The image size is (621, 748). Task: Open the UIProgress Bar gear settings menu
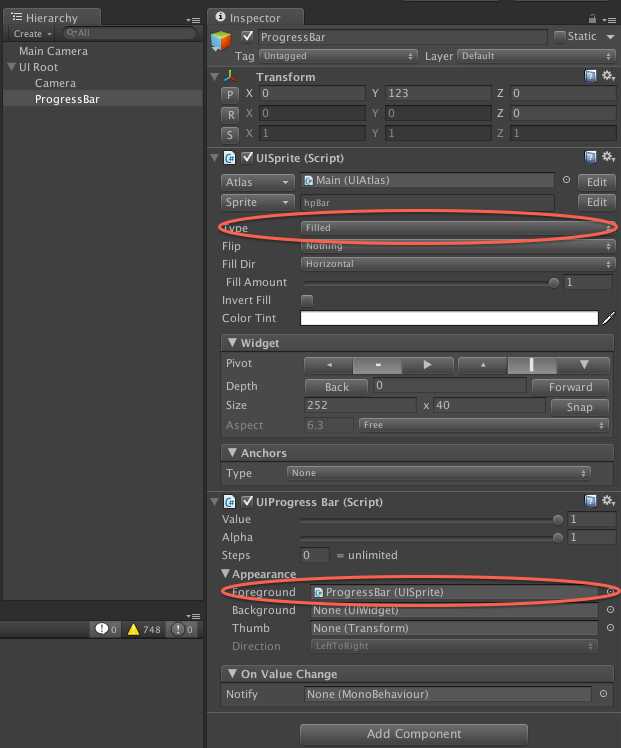[x=608, y=500]
